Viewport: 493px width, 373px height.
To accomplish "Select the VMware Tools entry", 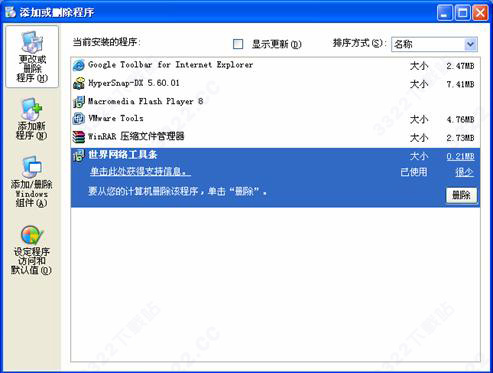I will coord(275,119).
